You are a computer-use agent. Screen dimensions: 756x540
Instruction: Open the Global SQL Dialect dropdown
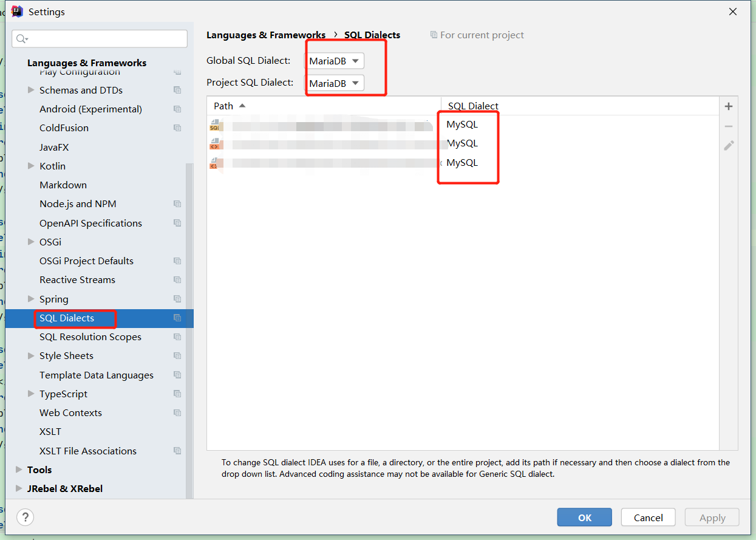click(335, 61)
